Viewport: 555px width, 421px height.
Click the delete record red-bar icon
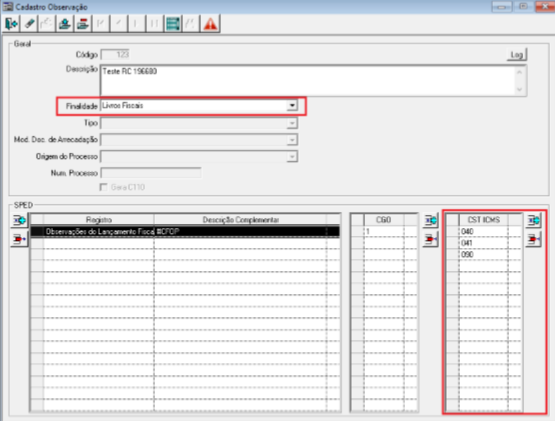(82, 24)
